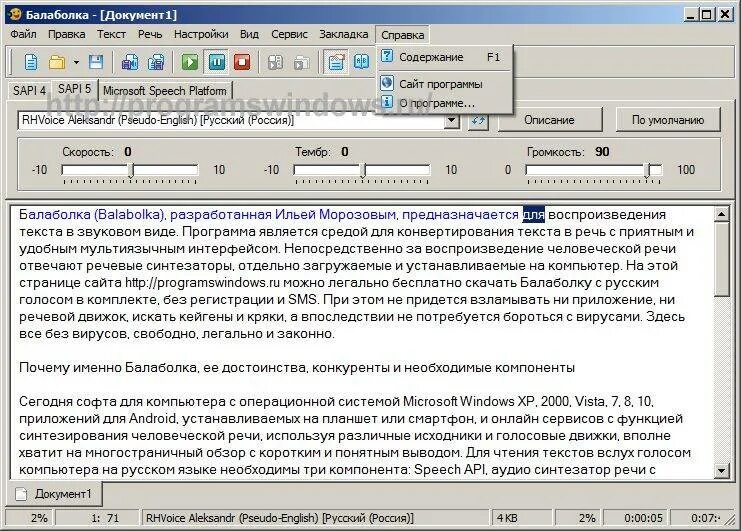Image resolution: width=741 pixels, height=531 pixels.
Task: Select Сайт программы menu entry
Action: 445,84
